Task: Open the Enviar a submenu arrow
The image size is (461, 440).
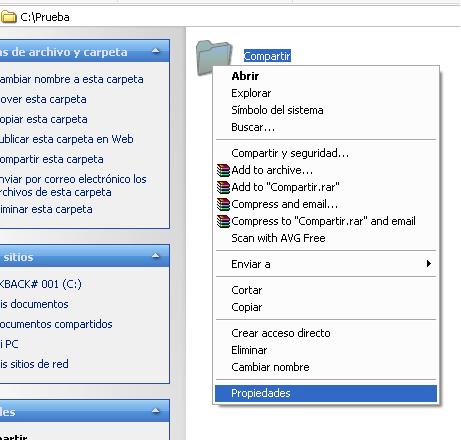Action: click(x=429, y=264)
